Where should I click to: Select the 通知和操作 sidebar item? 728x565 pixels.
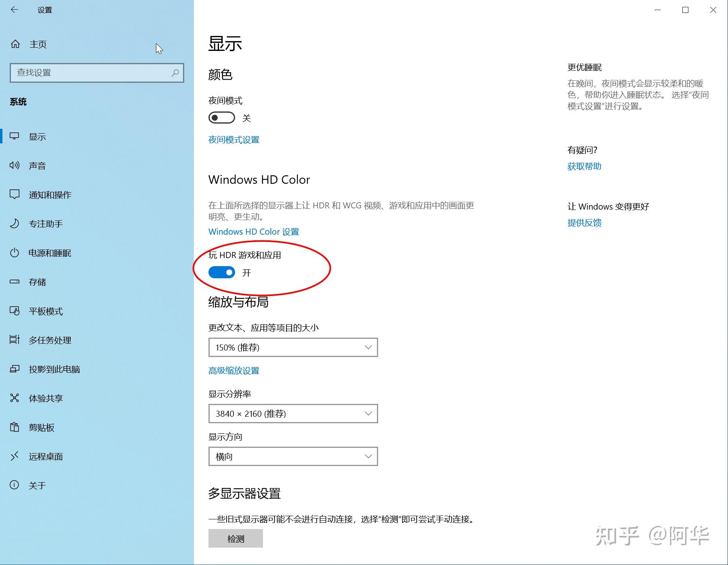coord(97,195)
